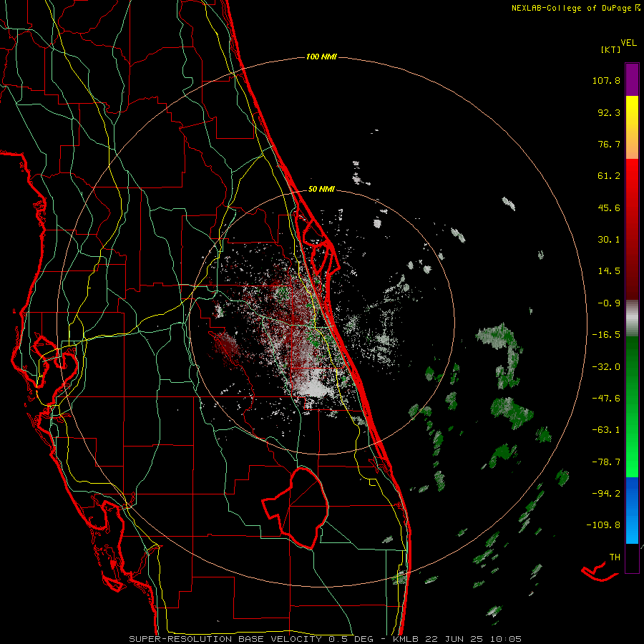This screenshot has height=644, width=644.
Task: Click the -78.7 velocity scale value
Action: click(x=606, y=462)
